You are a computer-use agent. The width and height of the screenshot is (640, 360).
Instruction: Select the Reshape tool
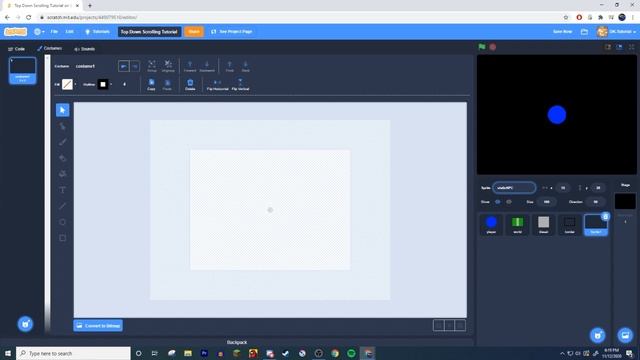[x=62, y=126]
